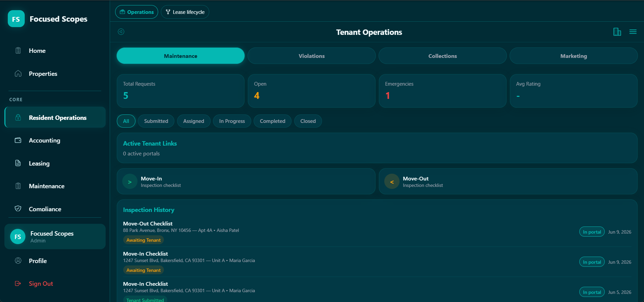Open the Marketing tab
This screenshot has width=644, height=302.
pyautogui.click(x=574, y=56)
